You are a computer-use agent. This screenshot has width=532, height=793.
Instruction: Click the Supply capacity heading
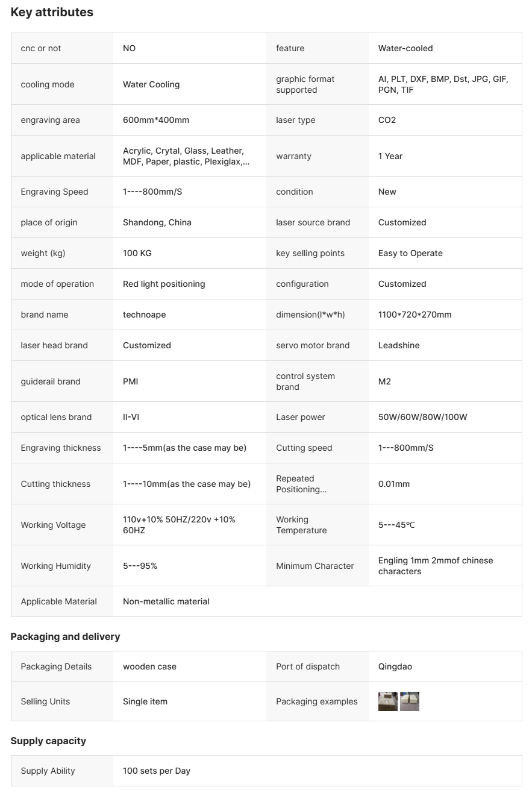48,741
